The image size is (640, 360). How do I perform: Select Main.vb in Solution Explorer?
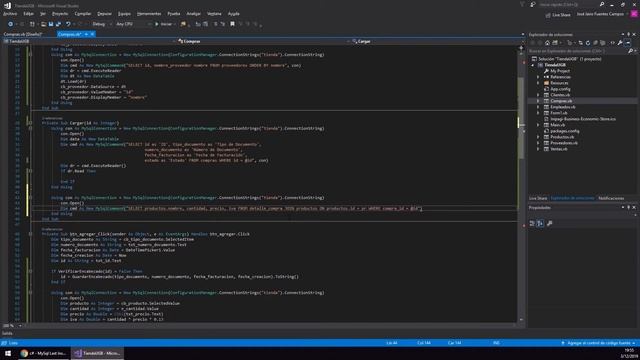558,125
